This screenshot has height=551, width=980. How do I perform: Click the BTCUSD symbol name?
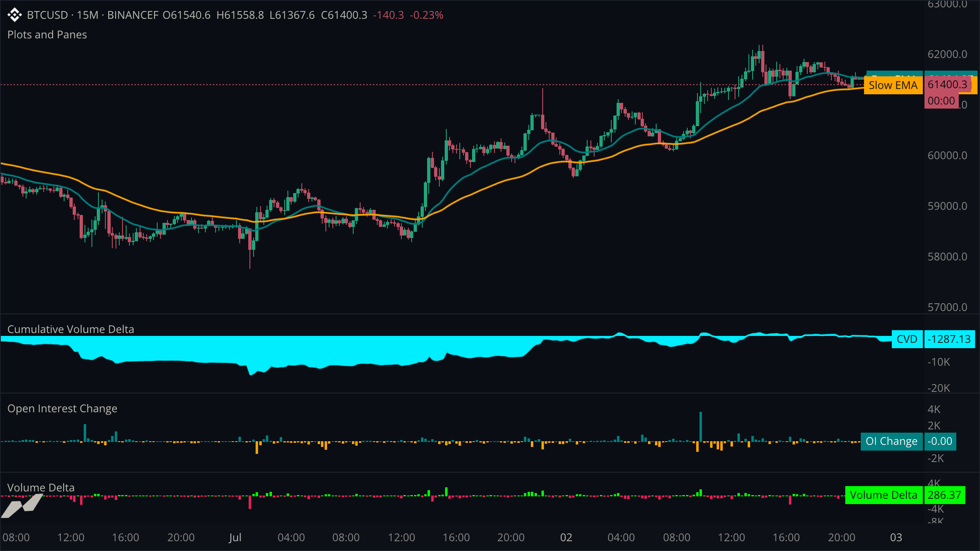coord(47,15)
